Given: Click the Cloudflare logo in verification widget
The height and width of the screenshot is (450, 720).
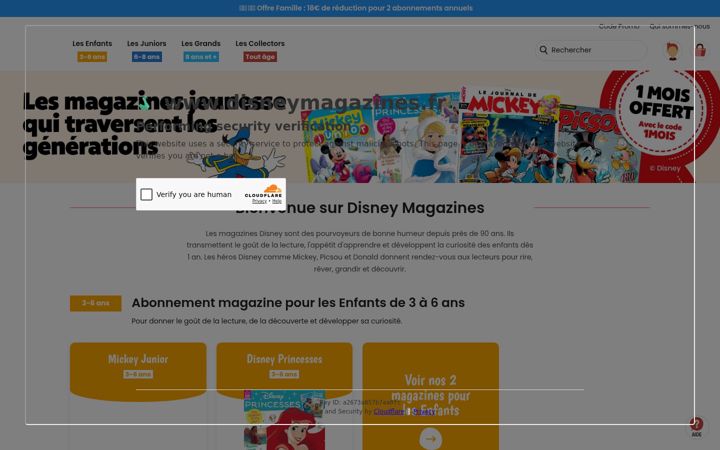Looking at the screenshot, I should (x=264, y=191).
